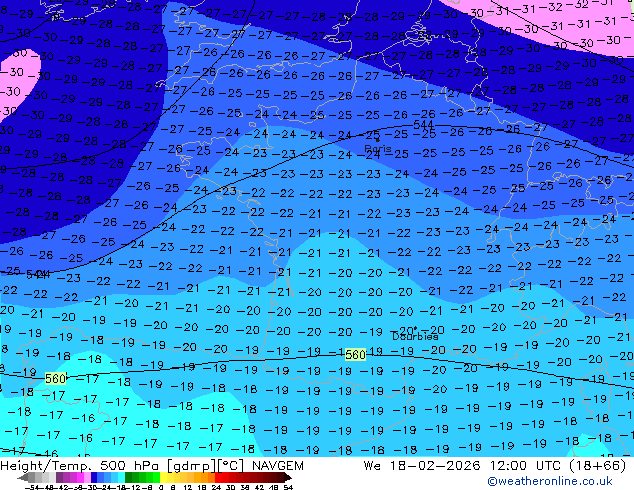Image resolution: width=634 pixels, height=490 pixels.
Task: Select the 544 contour label north of Paris
Action: 423,125
